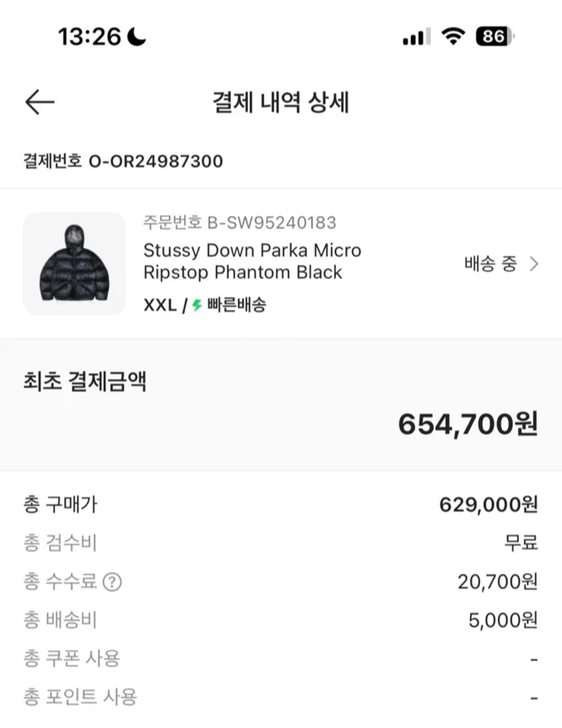Tap the 총 구매가 629,000원 row
This screenshot has width=562, height=728.
click(280, 504)
